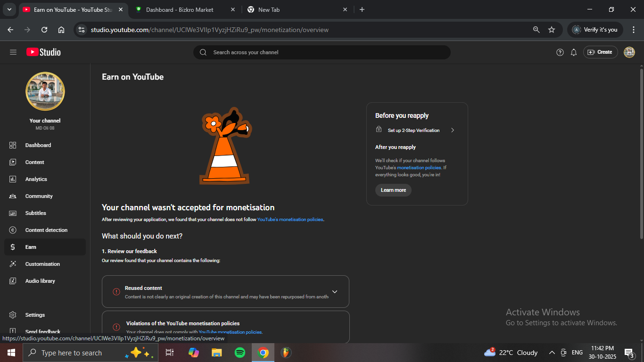Click the Create button
Viewport: 644px width, 362px height.
pos(600,52)
